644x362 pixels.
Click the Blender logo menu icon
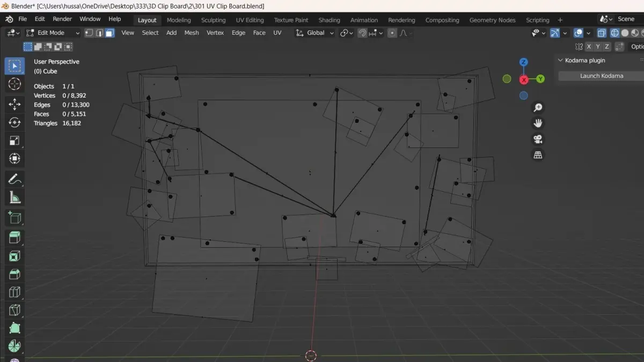[x=9, y=19]
